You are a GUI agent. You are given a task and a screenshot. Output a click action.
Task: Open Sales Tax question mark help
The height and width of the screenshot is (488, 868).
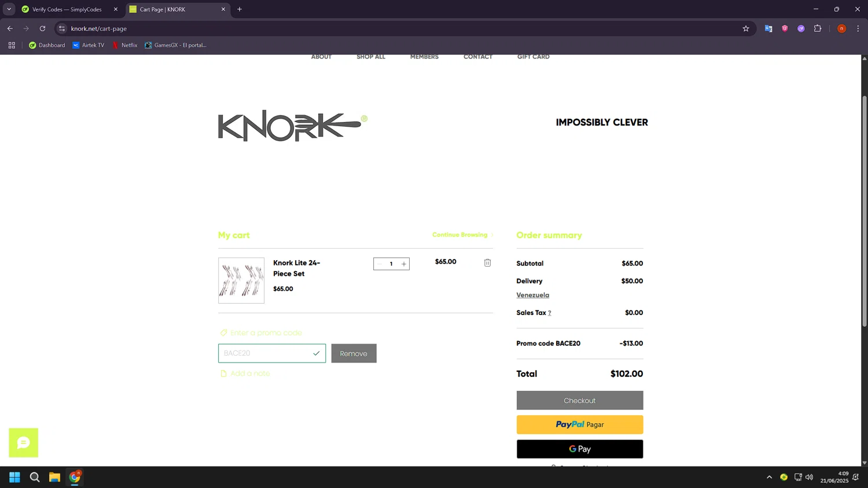[x=549, y=313]
